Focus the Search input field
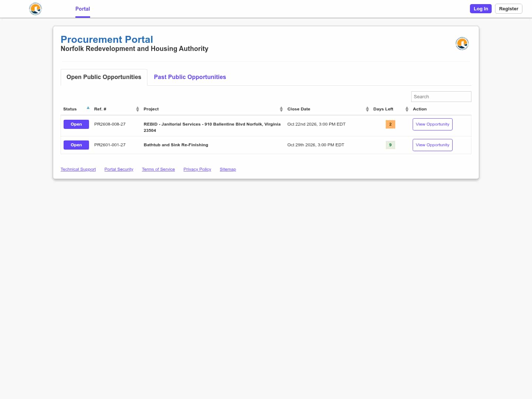 click(x=441, y=97)
